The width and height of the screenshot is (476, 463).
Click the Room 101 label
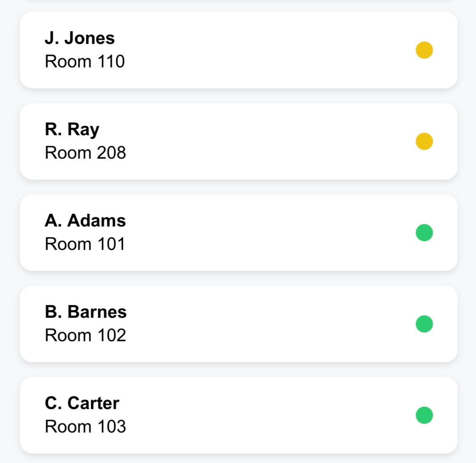85,244
